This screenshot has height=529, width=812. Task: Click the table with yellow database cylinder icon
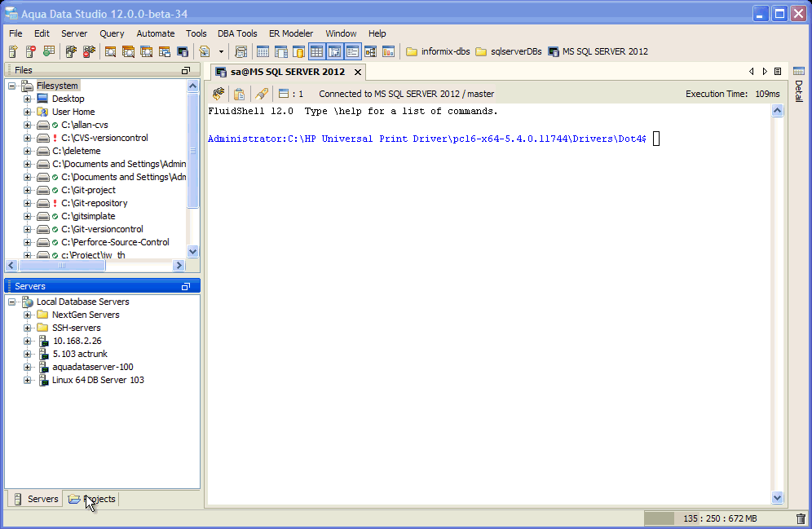click(299, 51)
